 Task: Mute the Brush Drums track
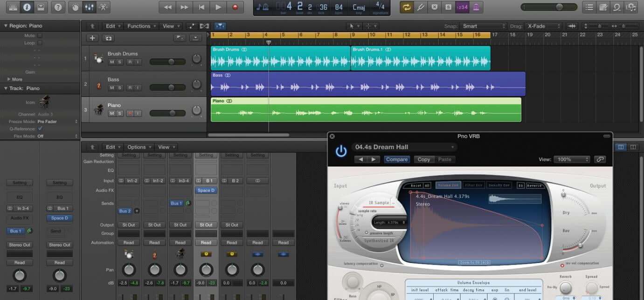pyautogui.click(x=111, y=62)
